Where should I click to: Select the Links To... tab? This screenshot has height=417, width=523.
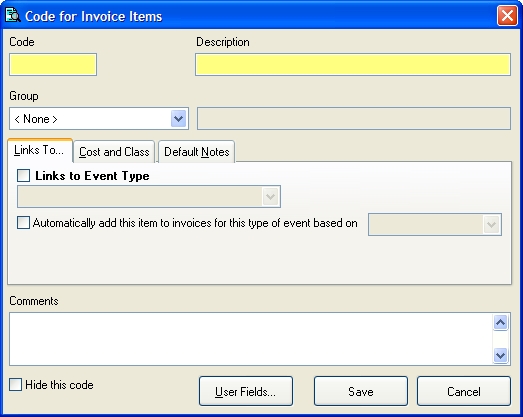tap(39, 150)
